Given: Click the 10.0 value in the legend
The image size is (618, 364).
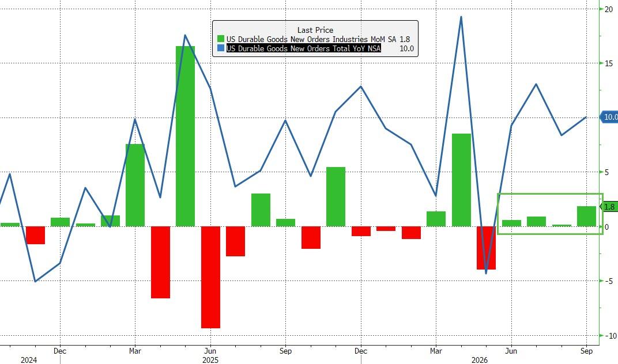Looking at the screenshot, I should click(407, 48).
